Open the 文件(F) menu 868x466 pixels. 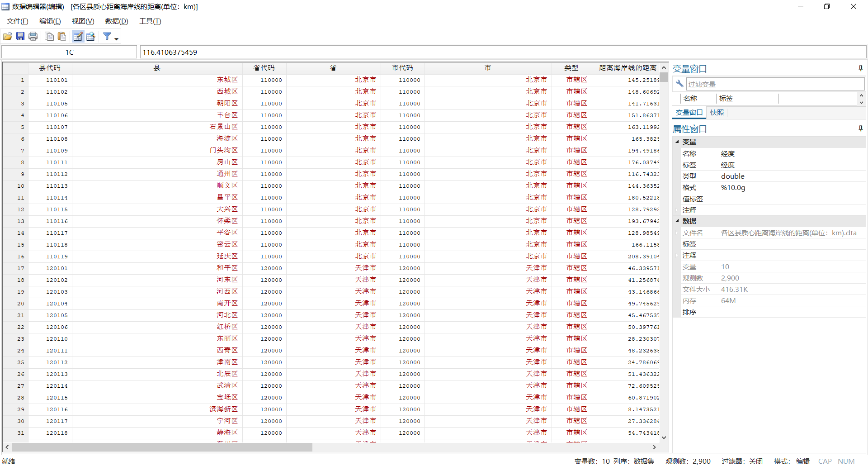coord(18,21)
